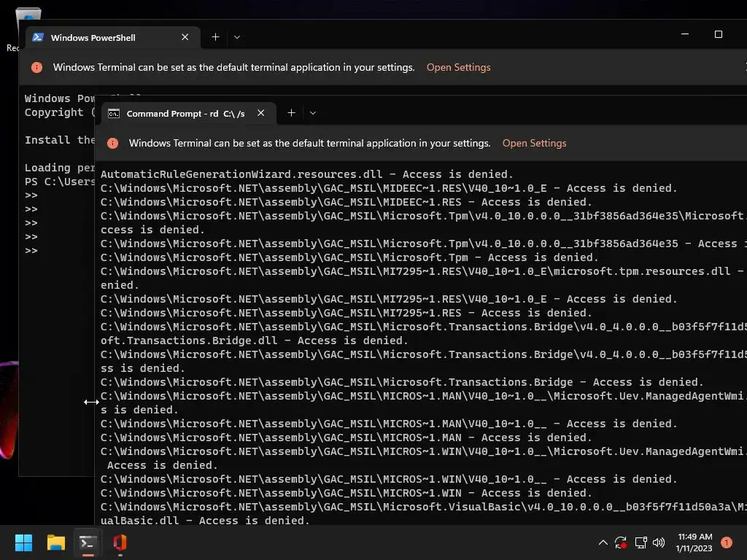Open the notification badge in the taskbar
Viewport: 747px width, 560px height.
[x=727, y=542]
